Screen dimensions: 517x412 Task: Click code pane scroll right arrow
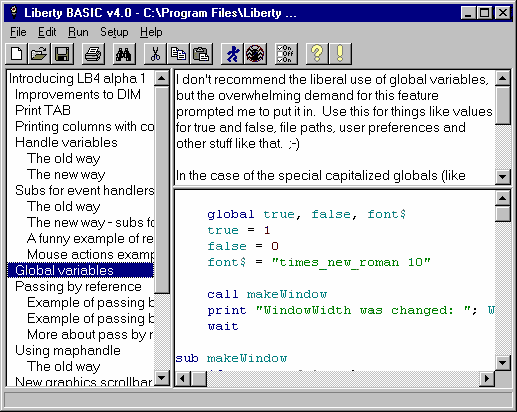tap(487, 379)
